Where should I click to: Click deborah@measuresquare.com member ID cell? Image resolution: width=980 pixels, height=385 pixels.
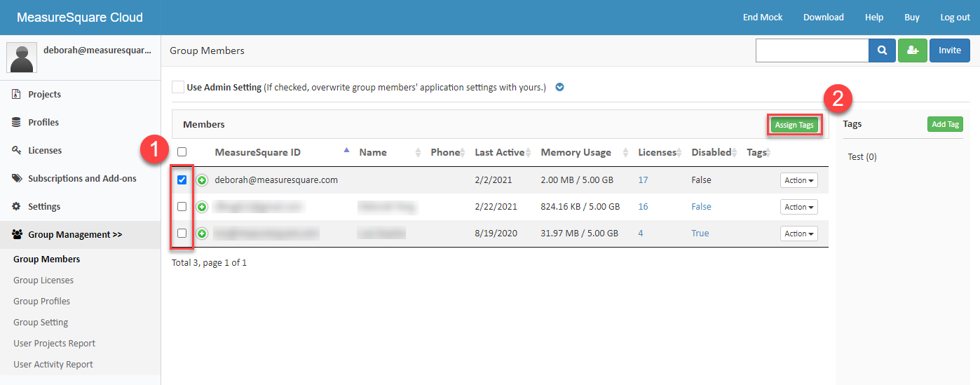276,180
